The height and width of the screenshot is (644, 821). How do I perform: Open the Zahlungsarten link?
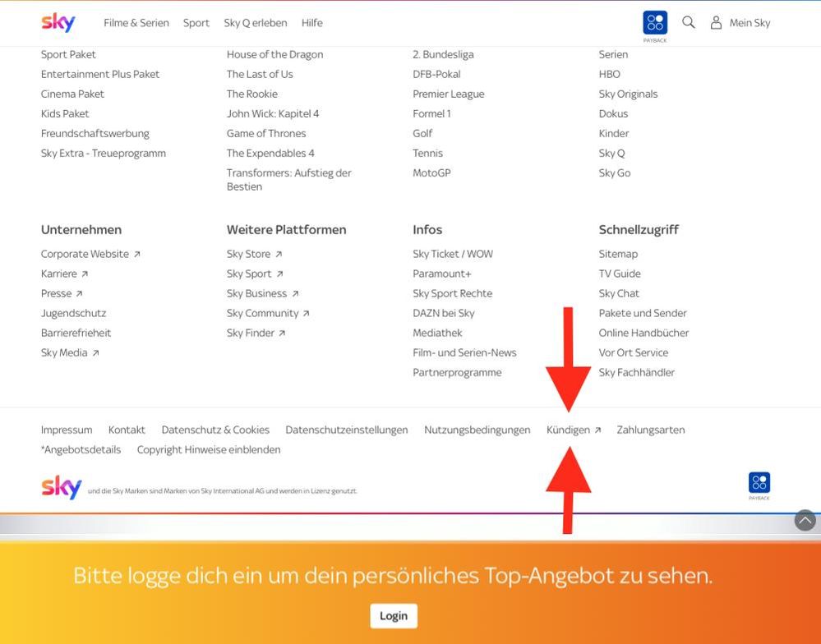pos(651,430)
